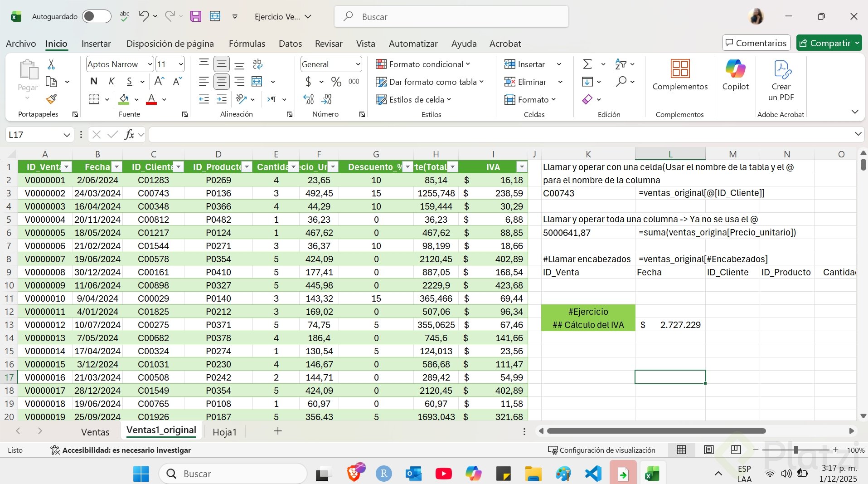Open the Fórmulas ribbon tab
868x484 pixels.
coord(247,44)
